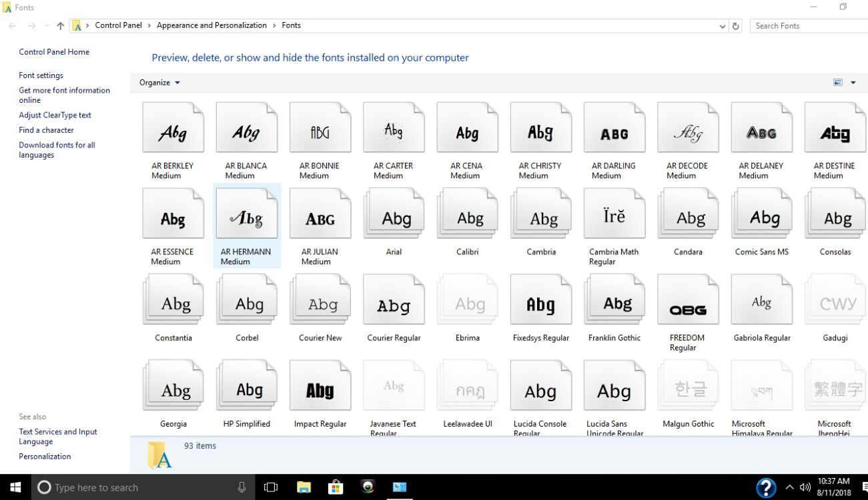Screen dimensions: 868x500
Task: Open Font settings link
Action: tap(41, 75)
